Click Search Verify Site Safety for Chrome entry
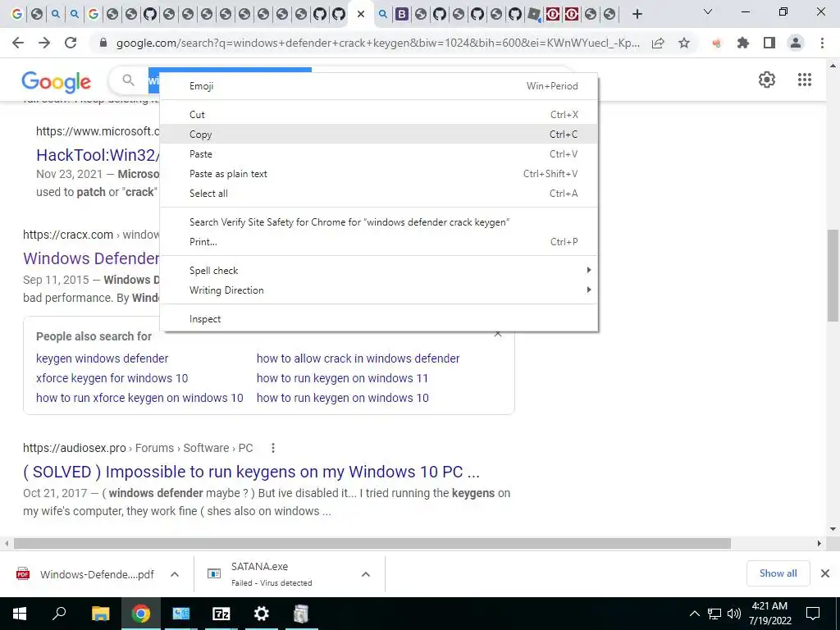 (x=379, y=222)
